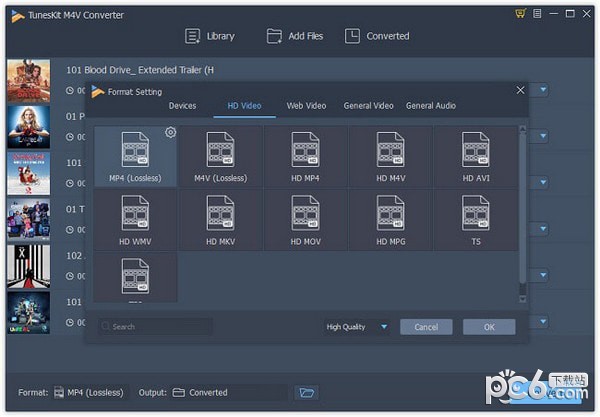This screenshot has height=417, width=600.
Task: Click the Cancel button
Action: pyautogui.click(x=426, y=327)
